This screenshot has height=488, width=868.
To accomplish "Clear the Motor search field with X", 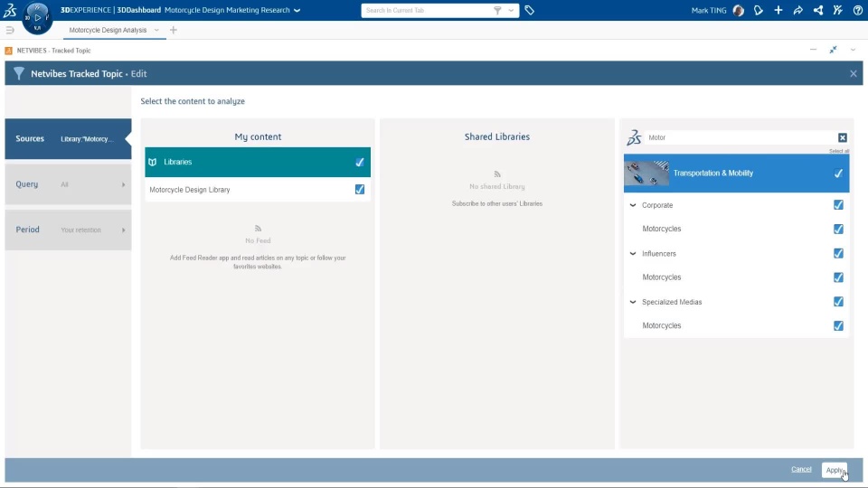I will coord(842,137).
